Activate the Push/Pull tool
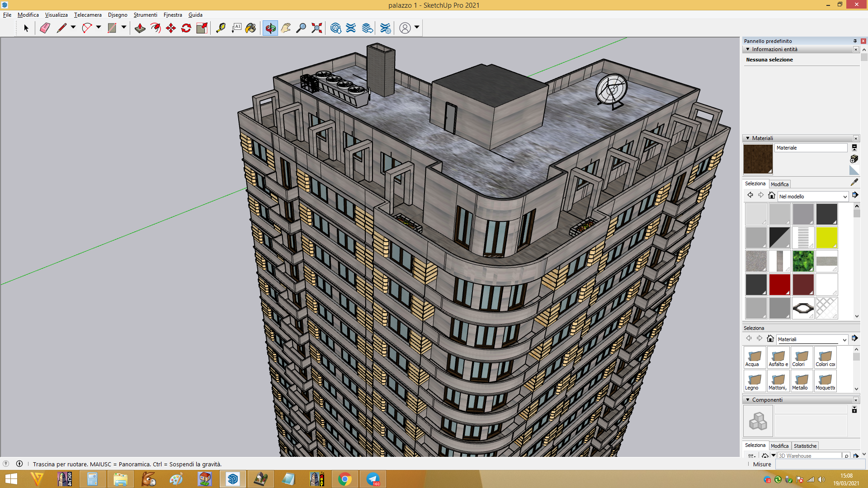This screenshot has width=868, height=488. coord(140,28)
